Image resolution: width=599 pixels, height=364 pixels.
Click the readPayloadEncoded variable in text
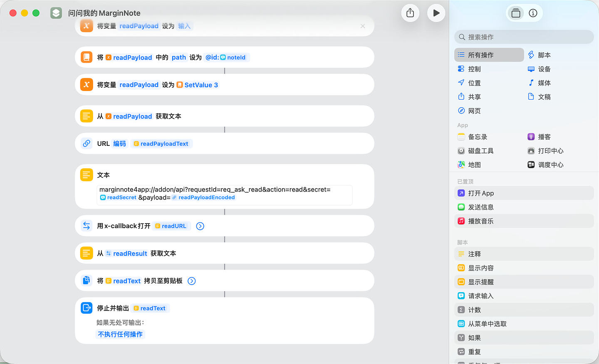tap(203, 197)
